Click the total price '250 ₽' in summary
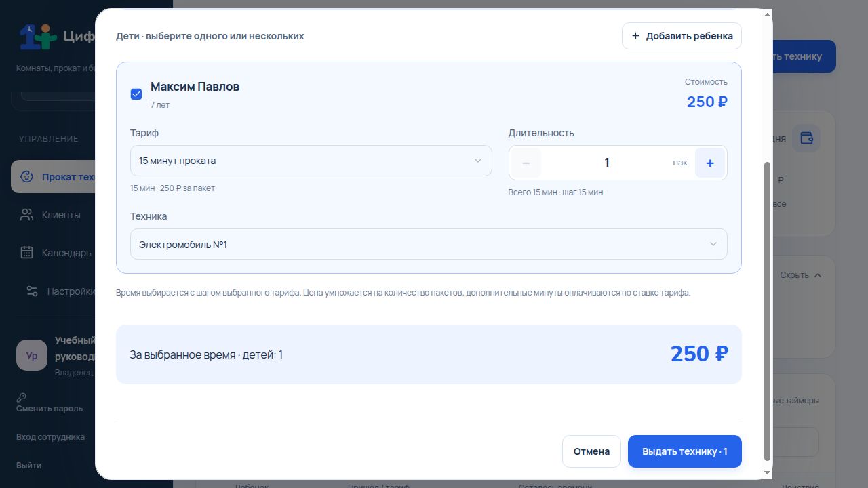 tap(699, 354)
